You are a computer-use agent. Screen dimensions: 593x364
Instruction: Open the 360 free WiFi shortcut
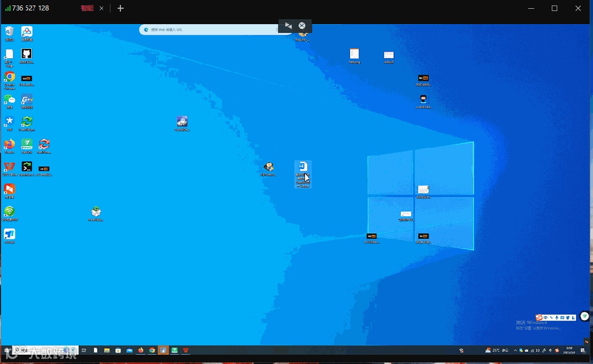tap(9, 213)
